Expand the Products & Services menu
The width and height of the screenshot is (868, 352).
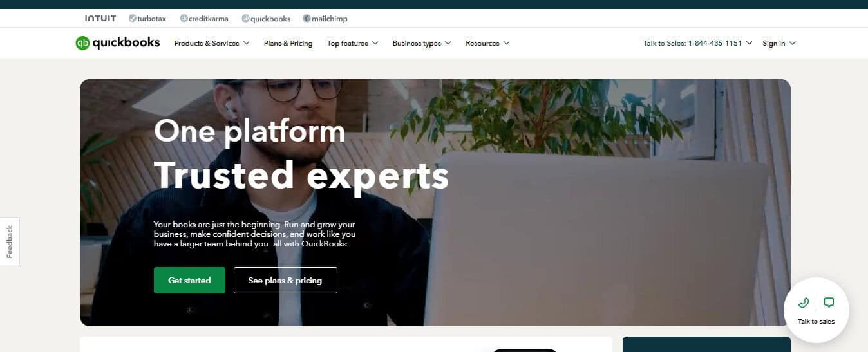point(212,43)
